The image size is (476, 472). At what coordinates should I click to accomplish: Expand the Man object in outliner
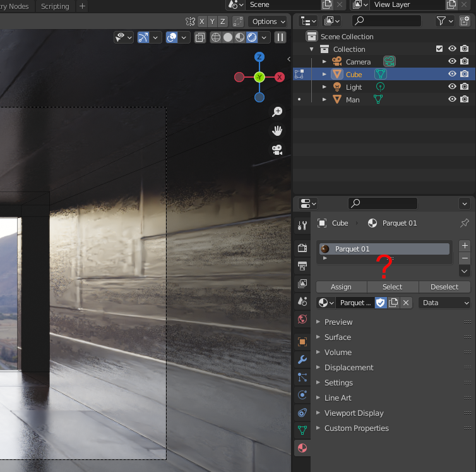[324, 99]
